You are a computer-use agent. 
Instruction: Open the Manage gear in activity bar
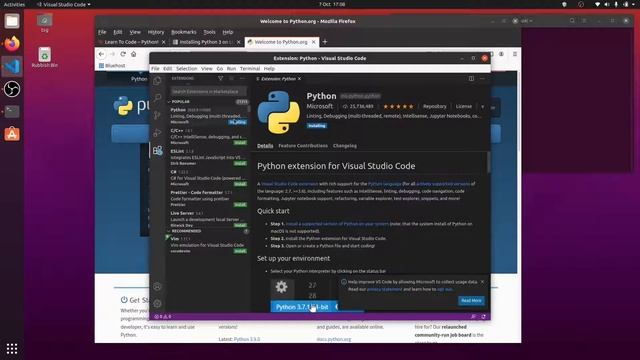pos(157,304)
